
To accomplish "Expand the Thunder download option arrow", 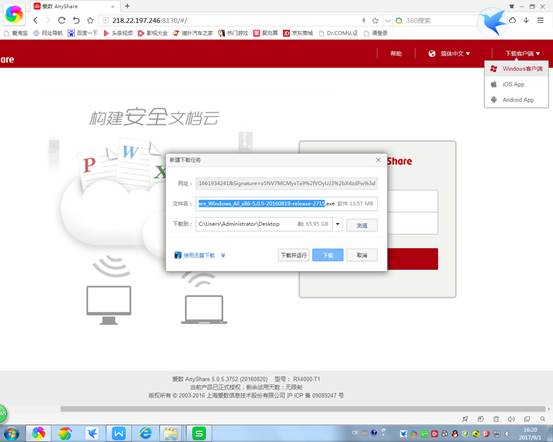I will [x=223, y=255].
